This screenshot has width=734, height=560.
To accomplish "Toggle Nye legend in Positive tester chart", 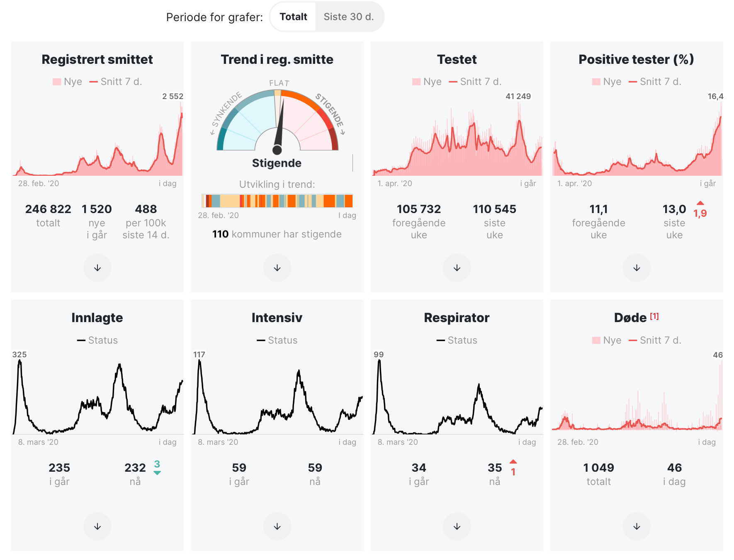I will 607,82.
